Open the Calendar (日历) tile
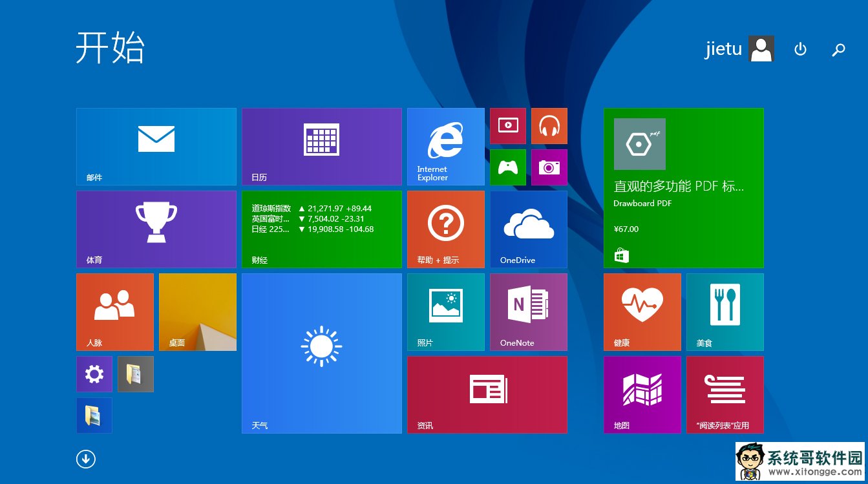This screenshot has height=484, width=868. pyautogui.click(x=321, y=147)
